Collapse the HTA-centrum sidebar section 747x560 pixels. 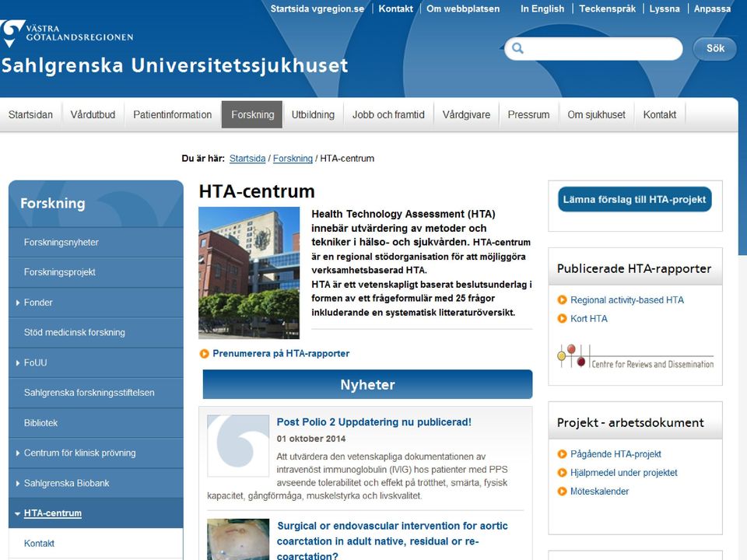pyautogui.click(x=18, y=513)
